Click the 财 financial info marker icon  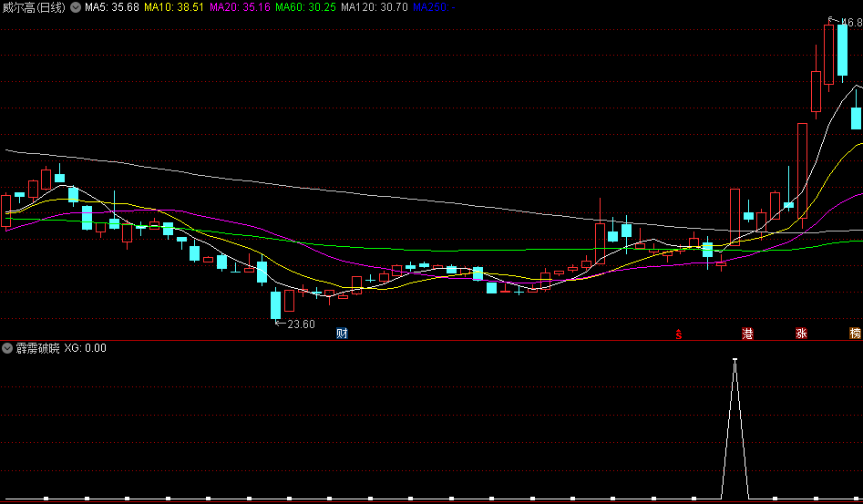click(342, 333)
